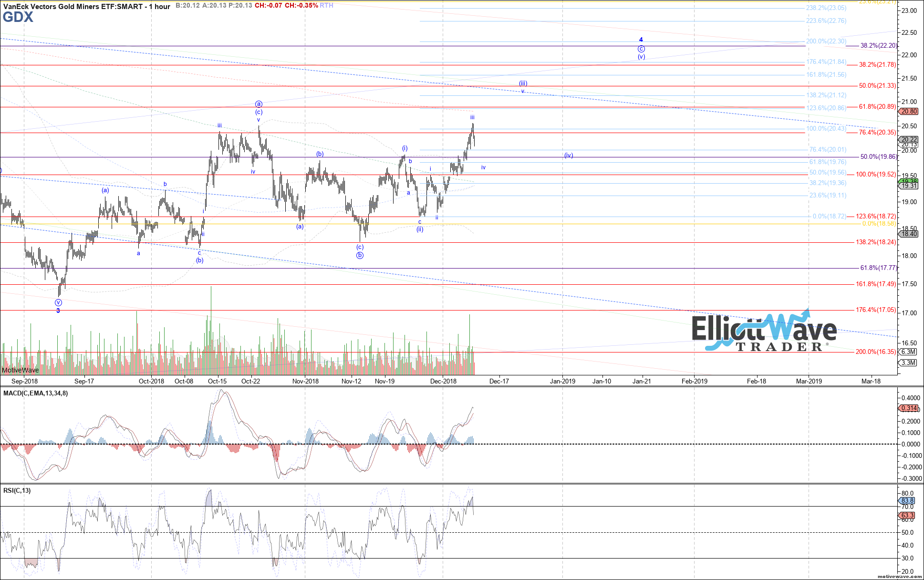924x580 pixels.
Task: Click the circled b wave label
Action: 360,255
